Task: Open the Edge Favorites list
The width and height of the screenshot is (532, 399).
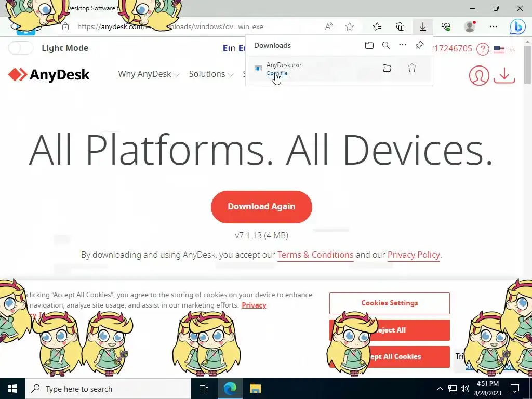Action: pos(377,27)
